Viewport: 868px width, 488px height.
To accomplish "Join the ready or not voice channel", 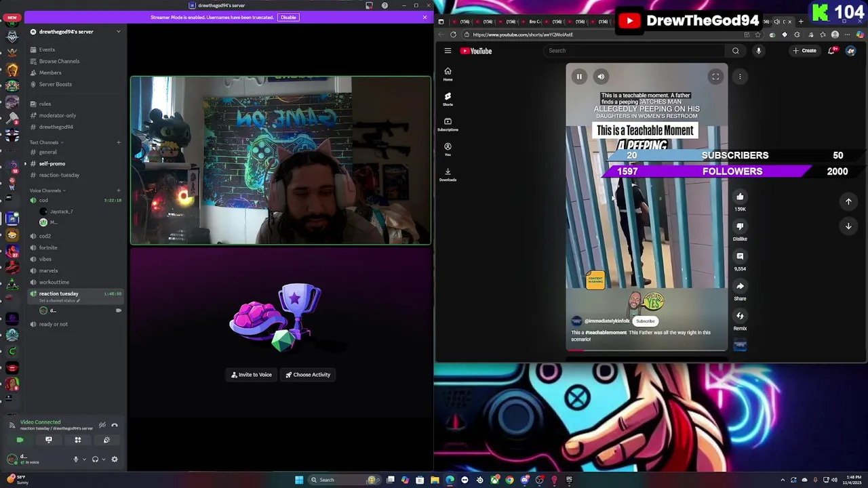I will (x=54, y=324).
